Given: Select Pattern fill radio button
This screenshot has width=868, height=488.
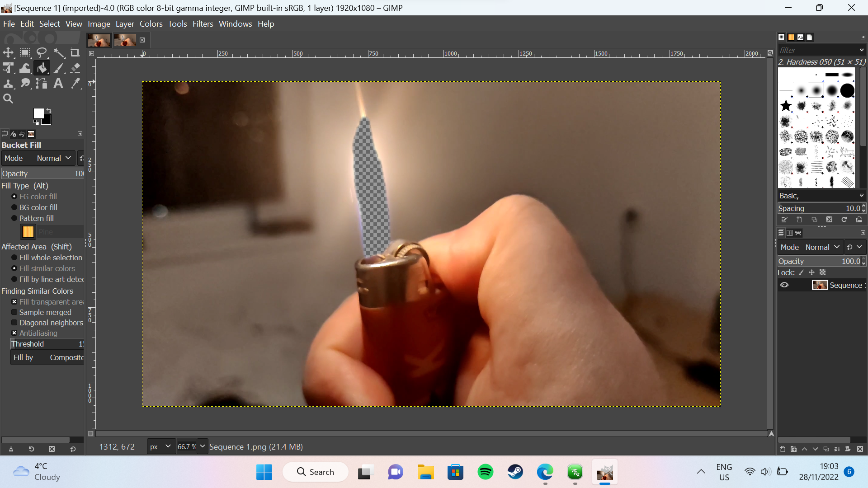Looking at the screenshot, I should pyautogui.click(x=14, y=218).
